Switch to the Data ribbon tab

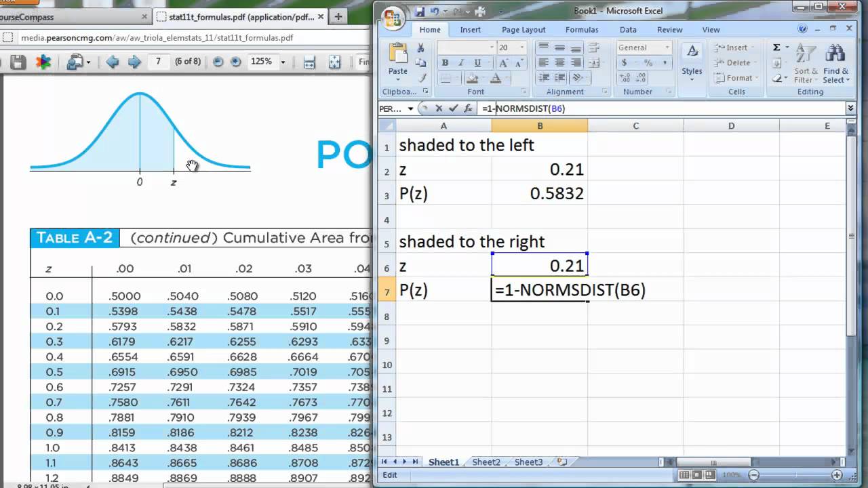628,30
